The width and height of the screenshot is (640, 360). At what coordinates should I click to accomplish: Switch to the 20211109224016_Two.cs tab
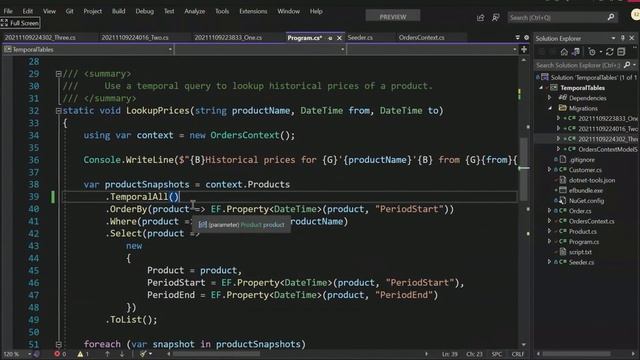(135, 37)
